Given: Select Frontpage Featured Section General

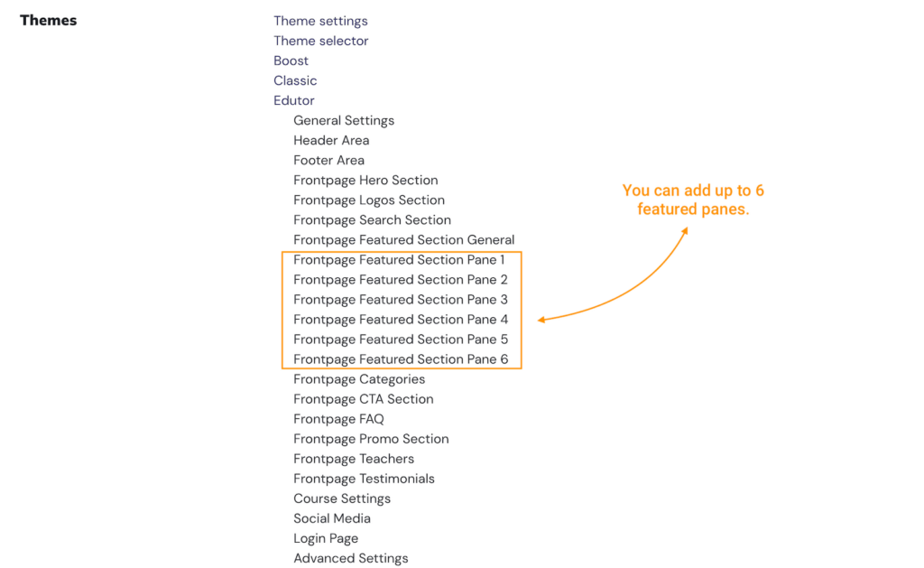Looking at the screenshot, I should (403, 239).
